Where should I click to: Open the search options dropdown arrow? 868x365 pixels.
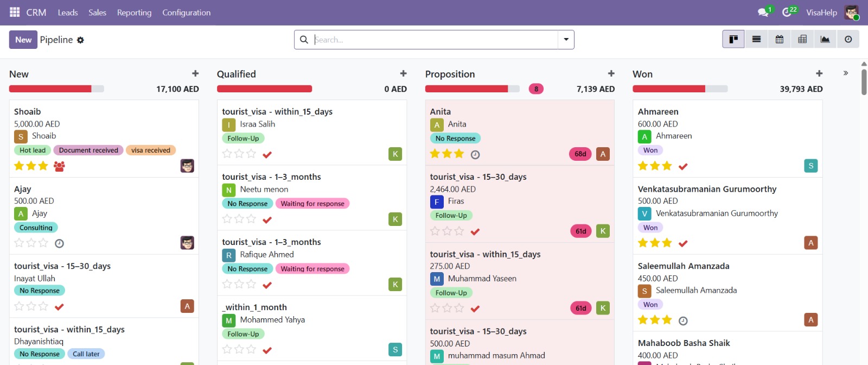[x=566, y=40]
